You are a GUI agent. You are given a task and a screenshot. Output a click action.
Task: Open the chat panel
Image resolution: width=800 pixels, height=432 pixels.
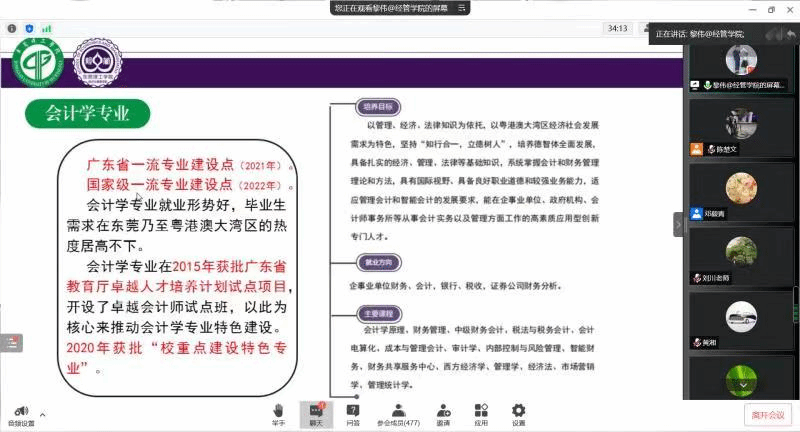tap(315, 414)
